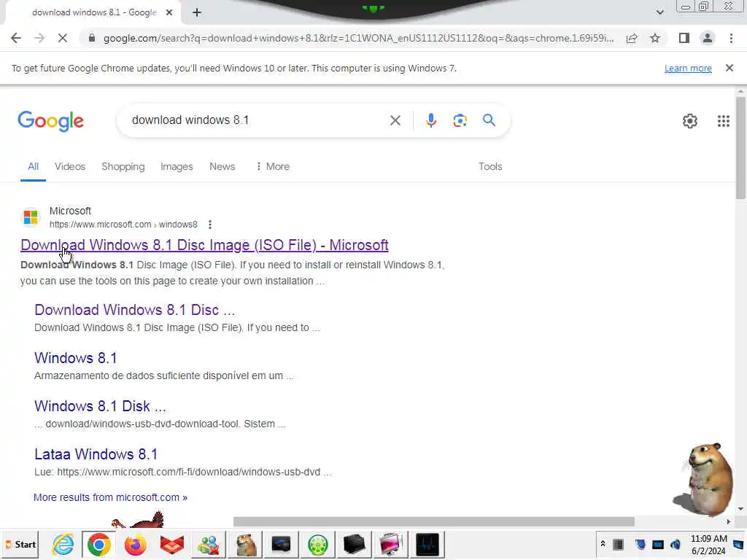
Task: Close the download windows 8.1 tab
Action: pos(169,12)
